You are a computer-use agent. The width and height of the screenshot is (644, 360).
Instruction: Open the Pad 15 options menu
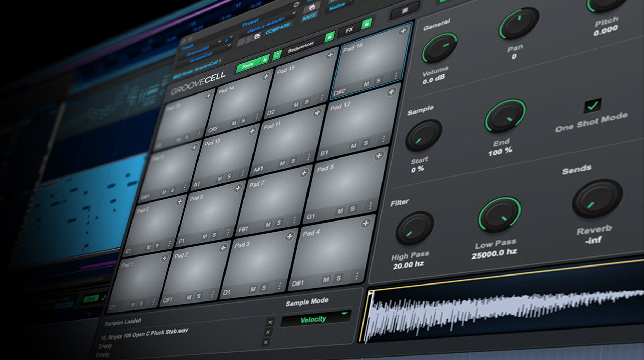pos(322,98)
